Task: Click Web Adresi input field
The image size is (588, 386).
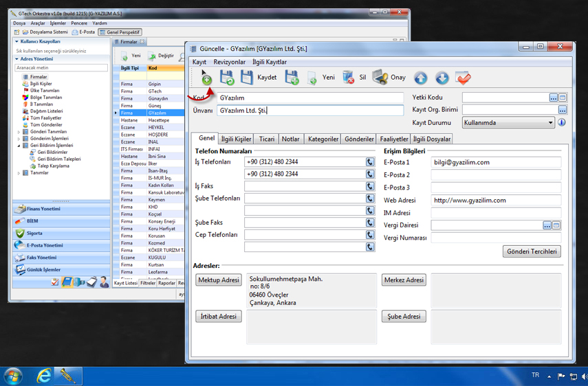Action: (x=496, y=201)
